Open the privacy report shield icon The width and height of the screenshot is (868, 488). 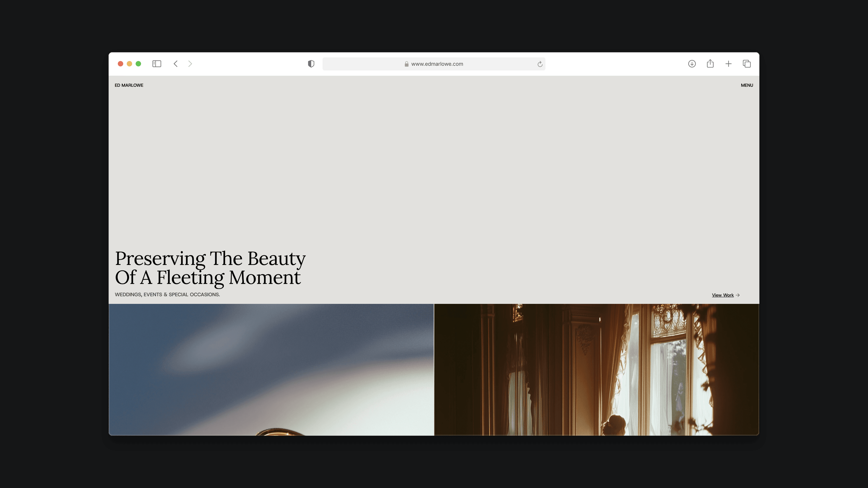[x=311, y=64]
